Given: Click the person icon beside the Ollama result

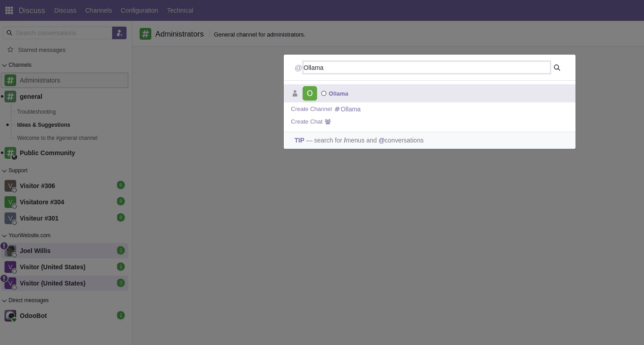Looking at the screenshot, I should pos(295,93).
